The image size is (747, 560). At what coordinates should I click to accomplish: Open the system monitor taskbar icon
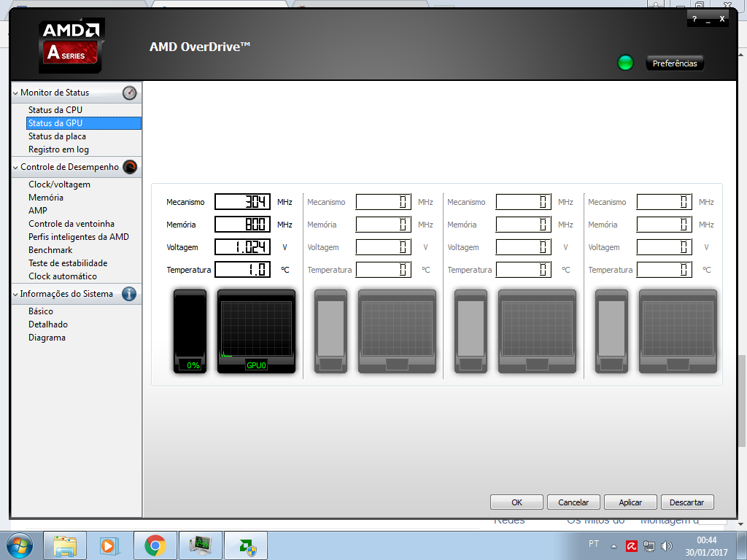(201, 545)
